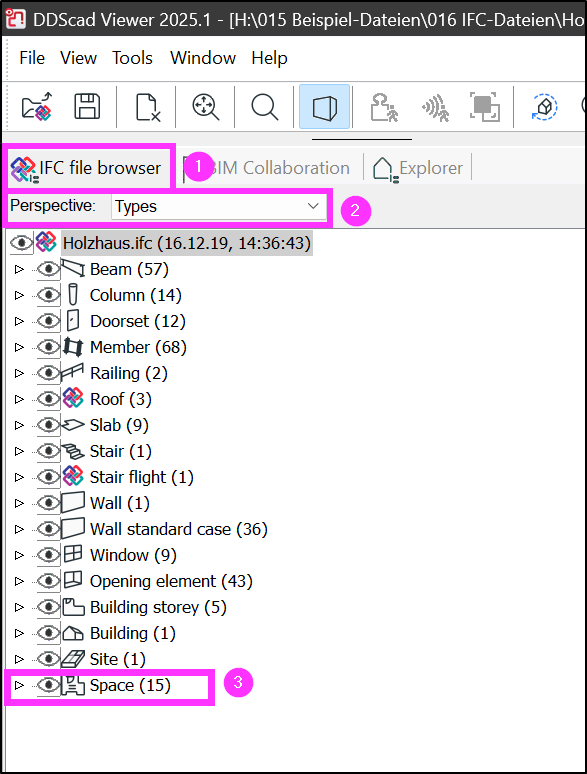Activate the zoom pan magnifier icon
This screenshot has height=774, width=587.
point(205,107)
